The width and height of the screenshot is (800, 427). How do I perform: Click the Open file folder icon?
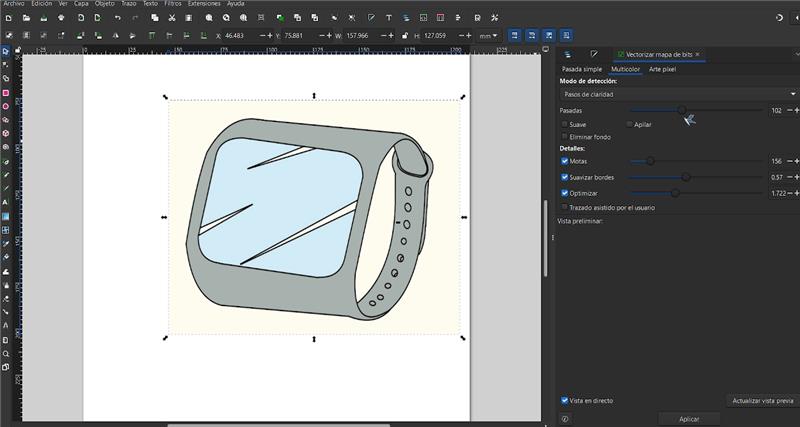click(x=26, y=18)
